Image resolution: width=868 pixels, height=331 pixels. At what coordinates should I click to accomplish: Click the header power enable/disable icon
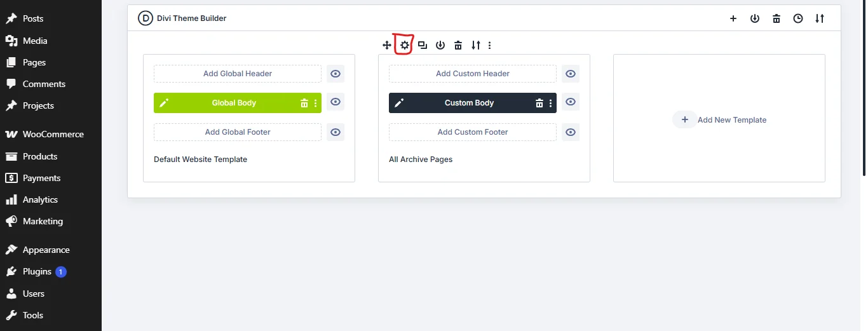(x=755, y=18)
